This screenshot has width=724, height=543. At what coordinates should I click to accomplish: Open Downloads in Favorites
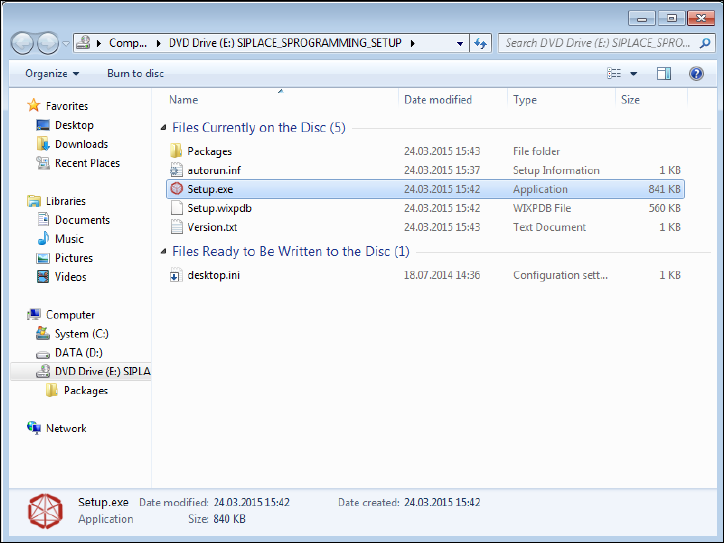(81, 144)
